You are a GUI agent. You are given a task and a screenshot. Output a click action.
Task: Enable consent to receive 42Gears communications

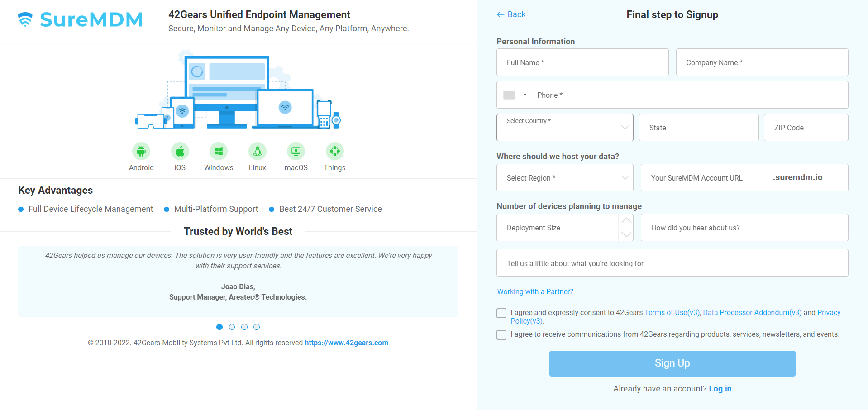(x=501, y=335)
